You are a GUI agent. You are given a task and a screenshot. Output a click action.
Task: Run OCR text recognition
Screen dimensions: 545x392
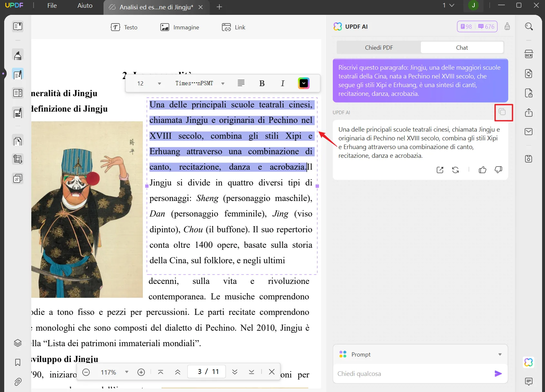(x=529, y=54)
